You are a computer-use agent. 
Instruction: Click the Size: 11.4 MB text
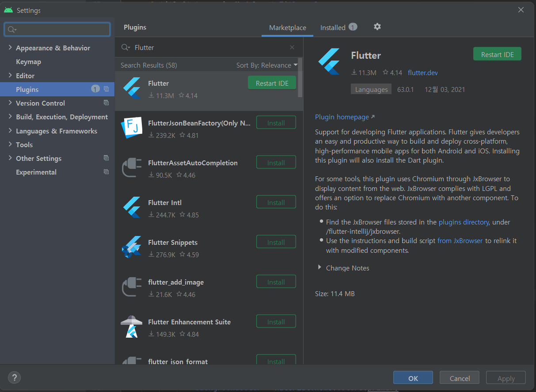tap(335, 293)
